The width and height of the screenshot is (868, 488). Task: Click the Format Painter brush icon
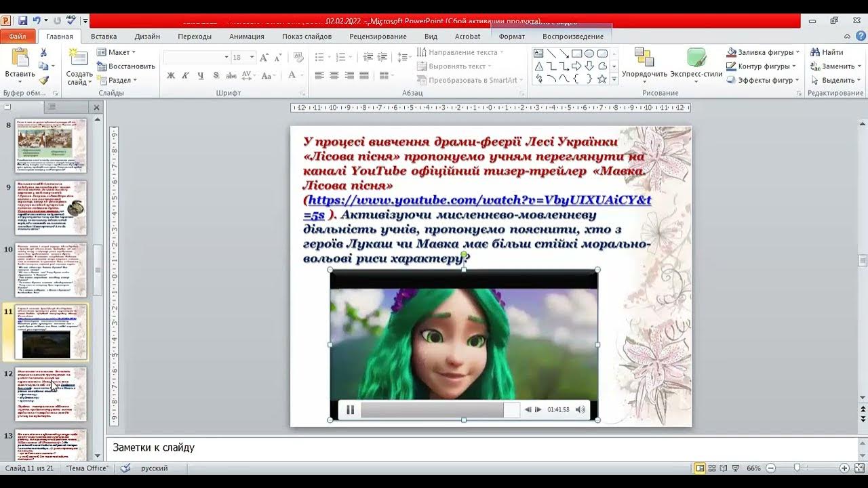tap(43, 80)
